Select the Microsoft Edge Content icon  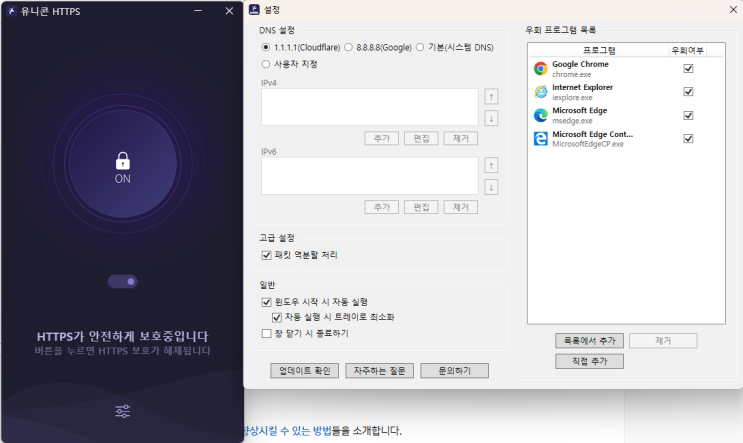coord(541,138)
